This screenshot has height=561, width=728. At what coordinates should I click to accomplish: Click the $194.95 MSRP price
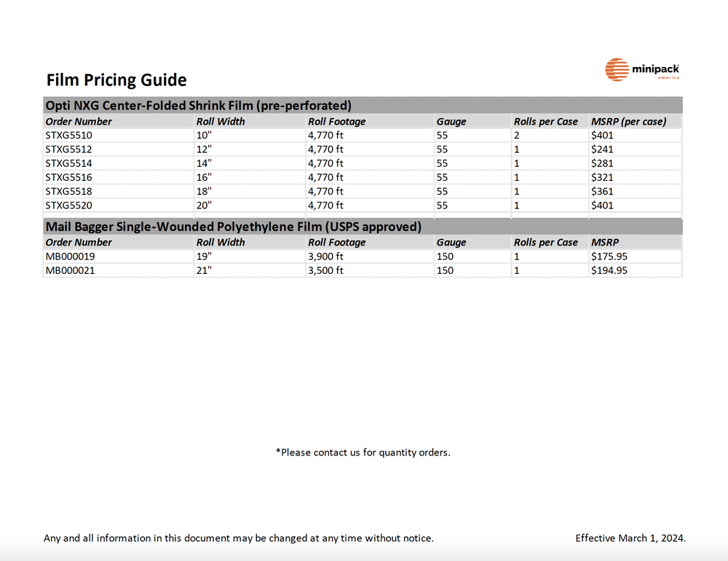609,270
